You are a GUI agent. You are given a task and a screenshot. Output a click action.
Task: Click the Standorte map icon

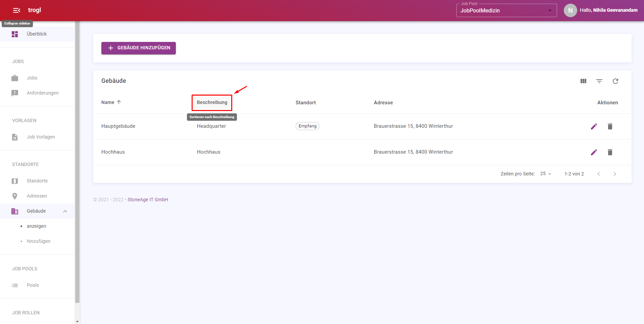pyautogui.click(x=15, y=181)
